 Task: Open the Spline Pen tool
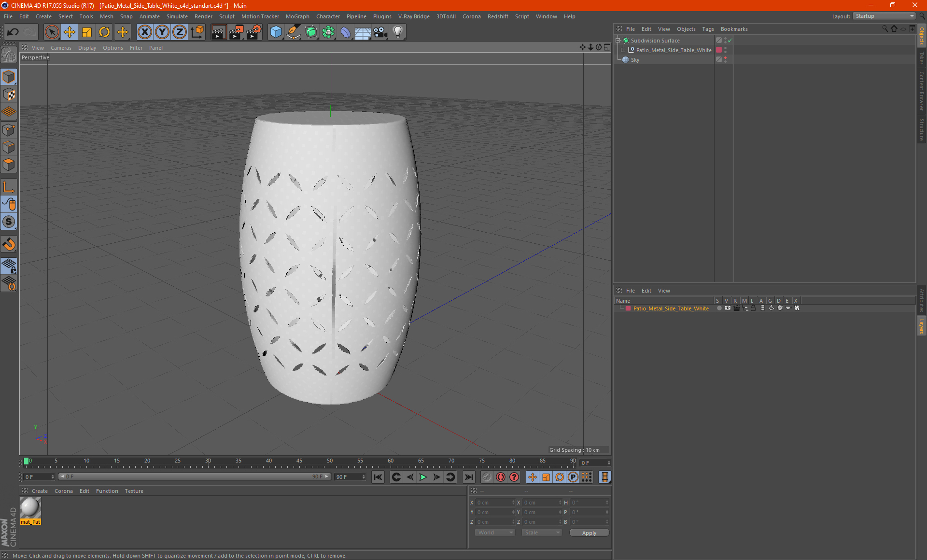(294, 32)
